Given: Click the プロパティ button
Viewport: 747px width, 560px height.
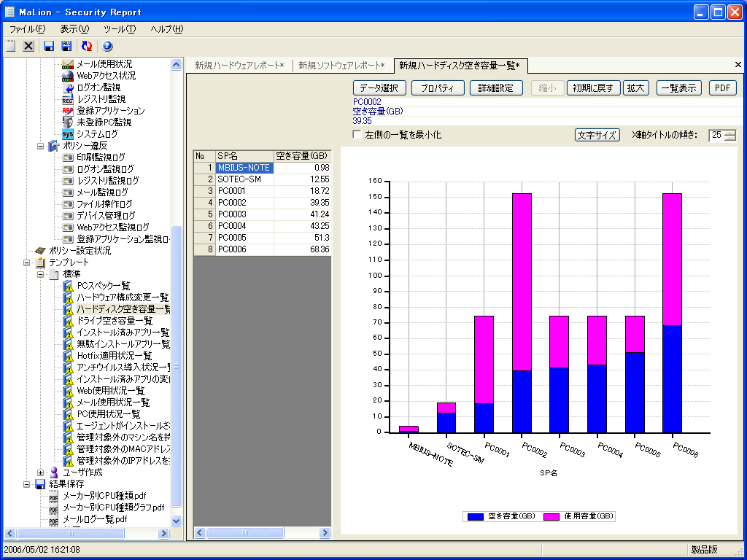Looking at the screenshot, I should (x=438, y=88).
